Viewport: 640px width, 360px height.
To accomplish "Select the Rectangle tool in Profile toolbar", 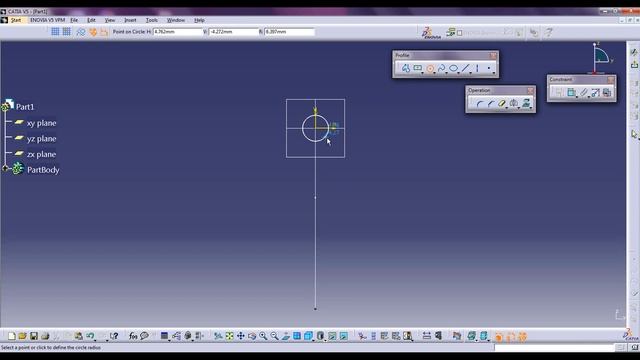I will pos(417,68).
